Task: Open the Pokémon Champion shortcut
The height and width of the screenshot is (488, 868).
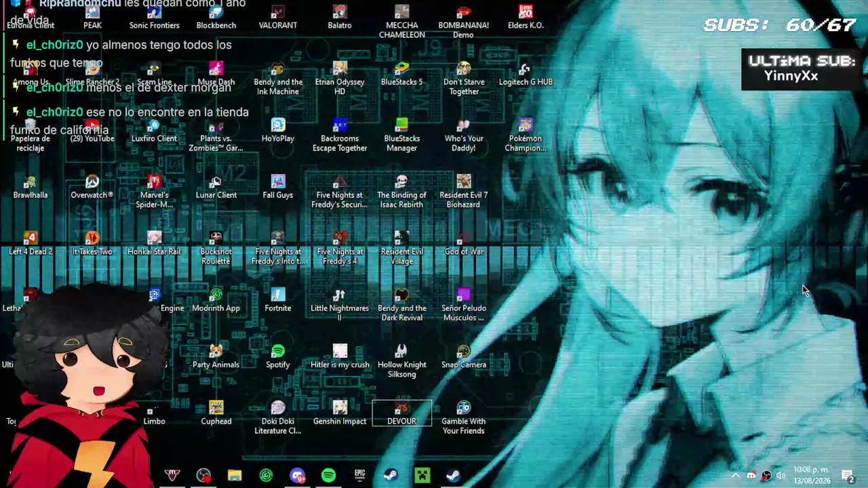Action: click(x=526, y=136)
